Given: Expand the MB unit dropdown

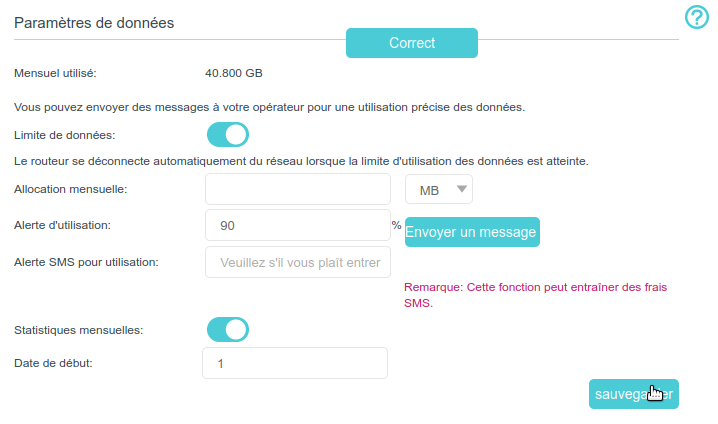Looking at the screenshot, I should [x=438, y=189].
